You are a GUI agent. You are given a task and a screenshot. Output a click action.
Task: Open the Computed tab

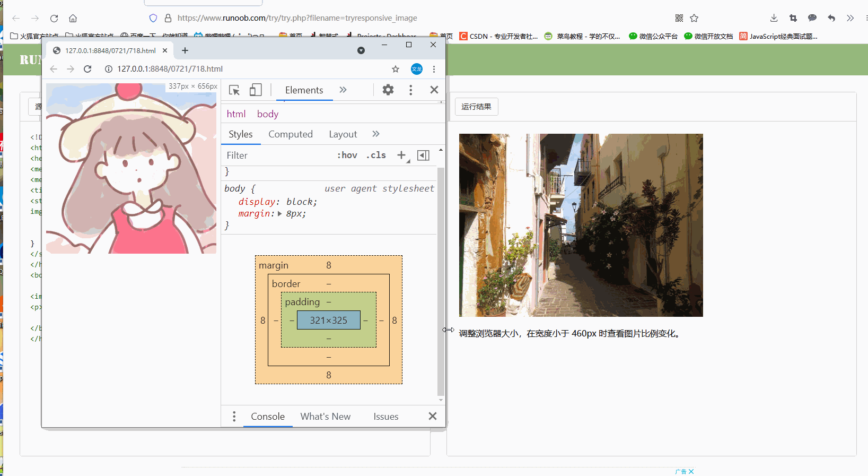291,134
